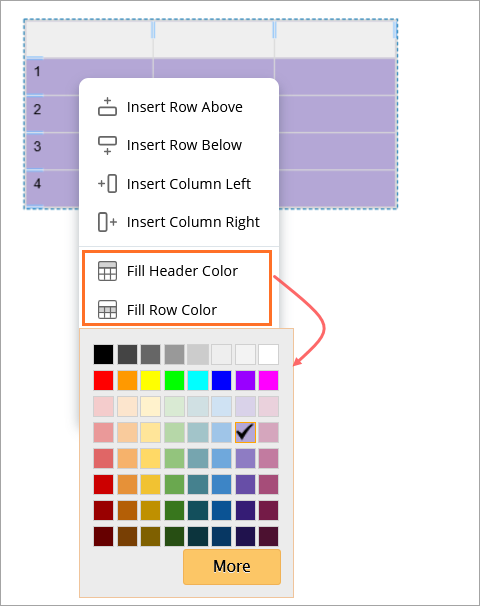
Task: Pick the checked light purple swatch
Action: [x=245, y=432]
